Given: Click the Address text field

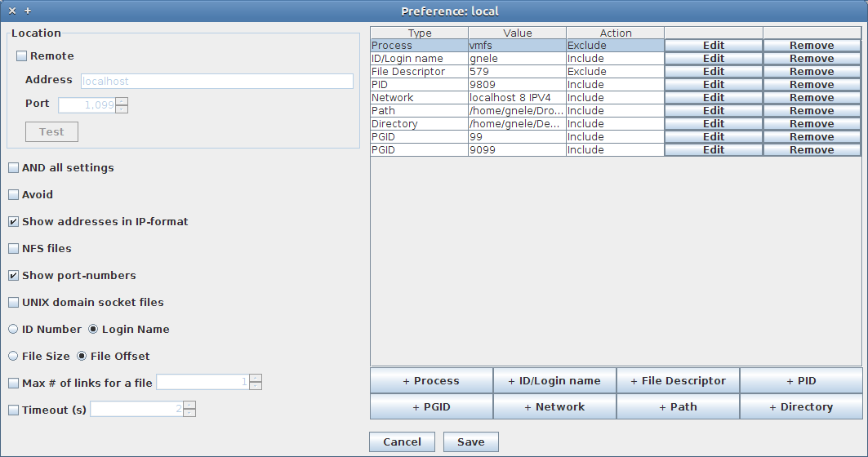Looking at the screenshot, I should (x=217, y=82).
